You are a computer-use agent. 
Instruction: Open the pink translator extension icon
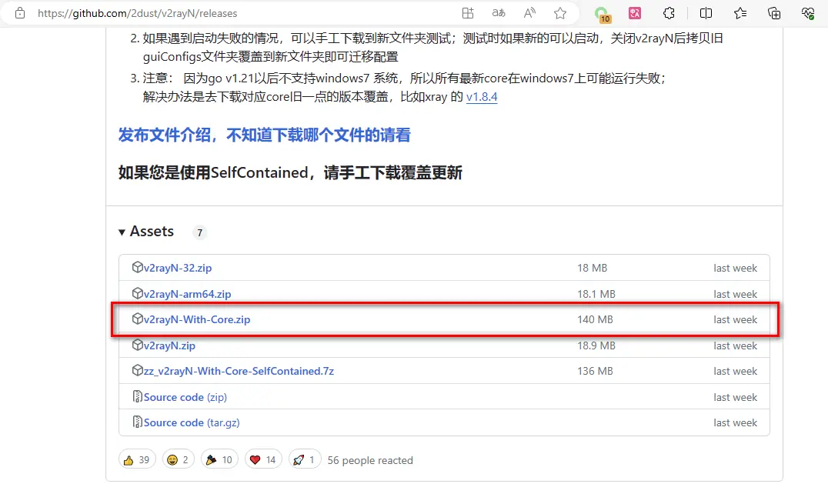pyautogui.click(x=635, y=13)
